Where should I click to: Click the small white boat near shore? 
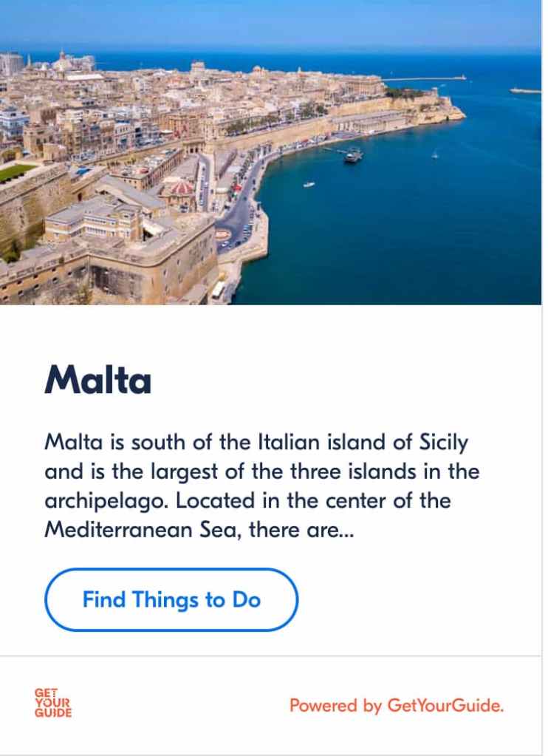click(309, 184)
